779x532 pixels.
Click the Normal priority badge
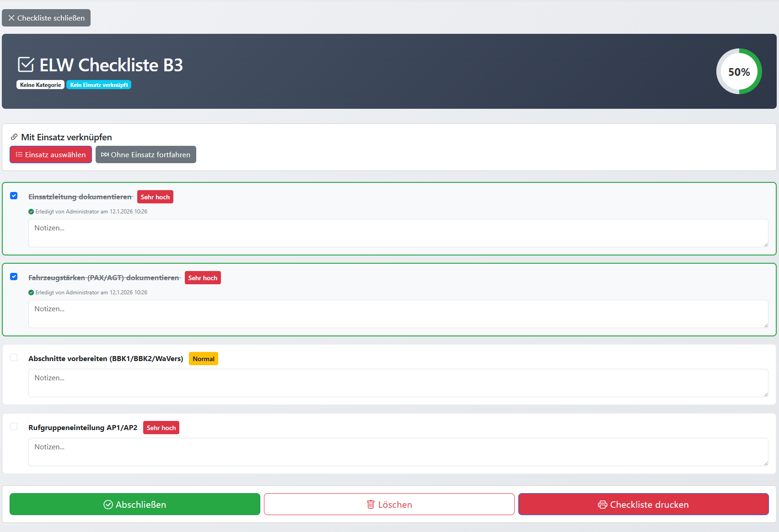pos(203,358)
